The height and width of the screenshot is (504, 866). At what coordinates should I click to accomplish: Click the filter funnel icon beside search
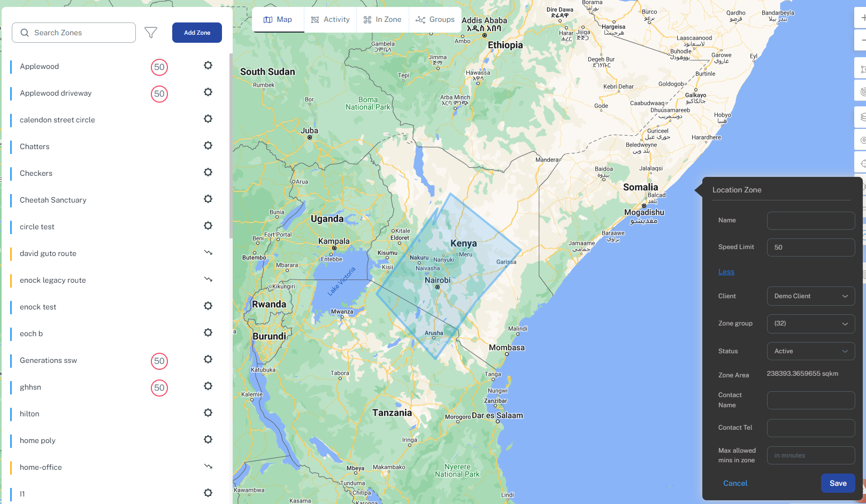151,33
